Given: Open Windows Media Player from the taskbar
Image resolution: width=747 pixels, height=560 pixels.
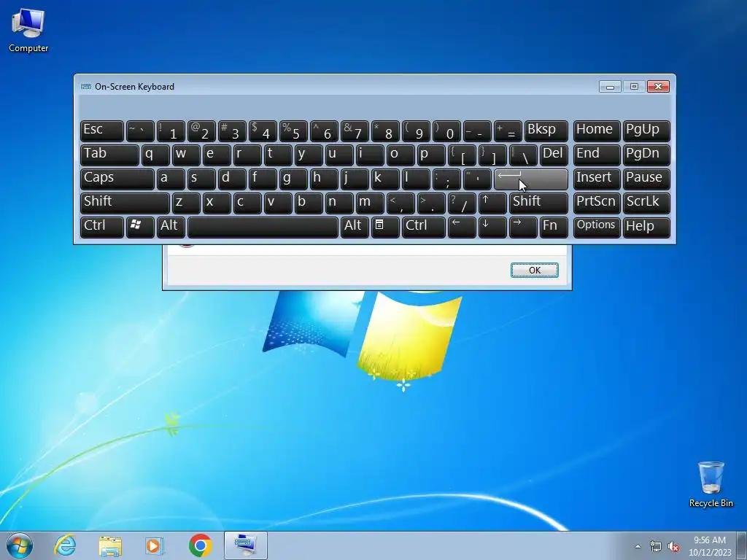Looking at the screenshot, I should click(155, 545).
